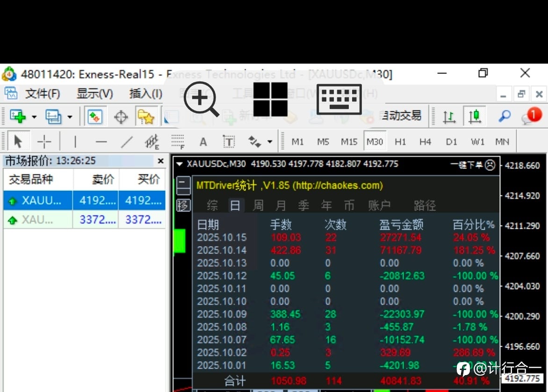Select the M30 timeframe button
Screen dimensions: 548x392
pos(375,141)
